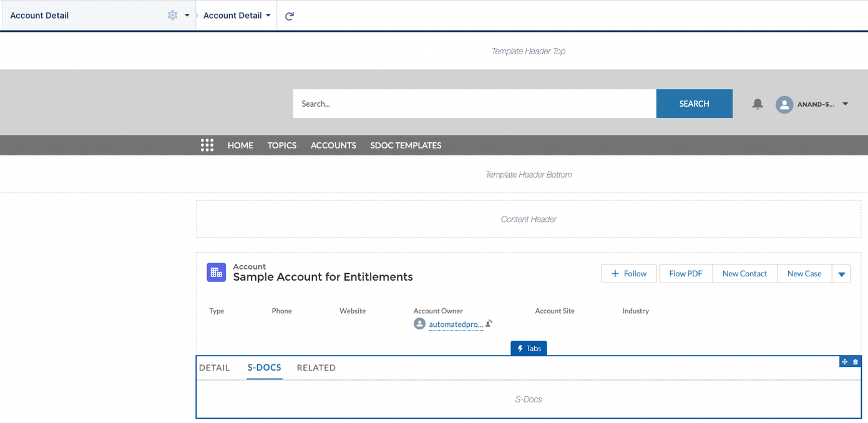Delete Tabs component with trash icon
868x423 pixels.
click(x=856, y=362)
